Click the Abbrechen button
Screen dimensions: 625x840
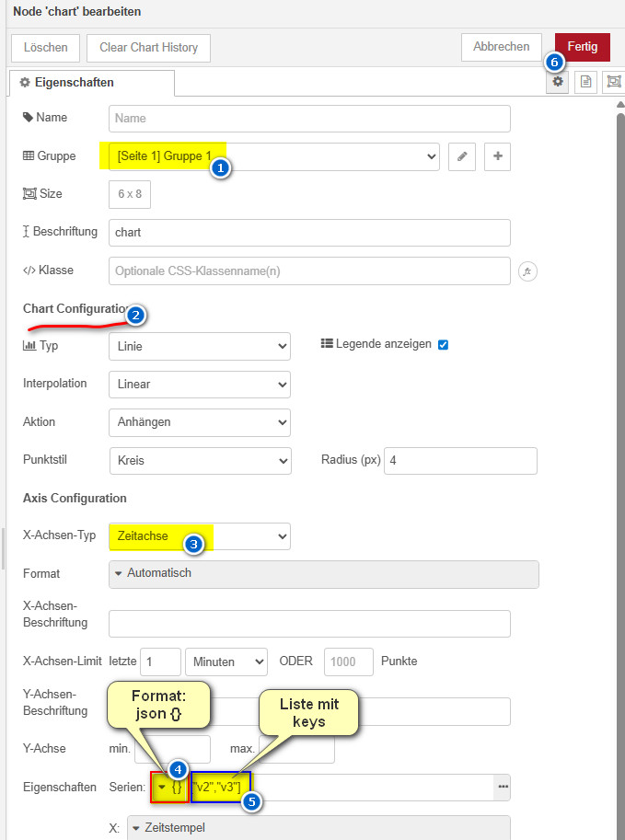coord(502,47)
